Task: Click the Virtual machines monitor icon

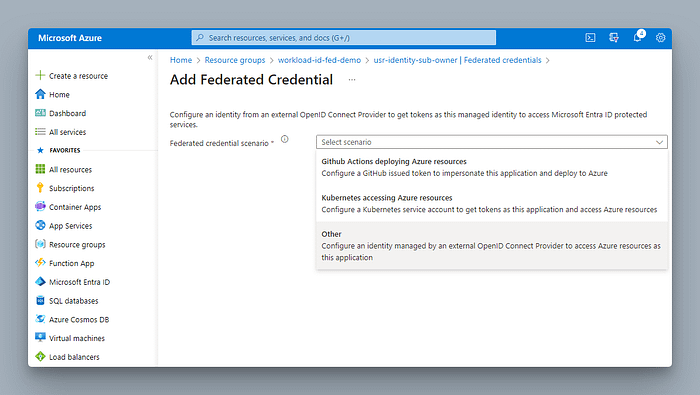Action: (x=40, y=337)
